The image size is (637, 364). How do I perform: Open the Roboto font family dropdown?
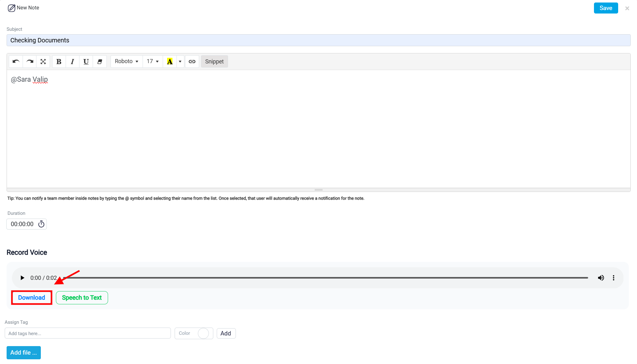pyautogui.click(x=127, y=62)
